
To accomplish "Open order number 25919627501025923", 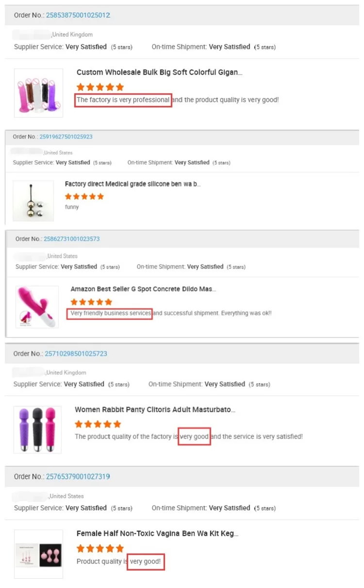I will [x=66, y=137].
